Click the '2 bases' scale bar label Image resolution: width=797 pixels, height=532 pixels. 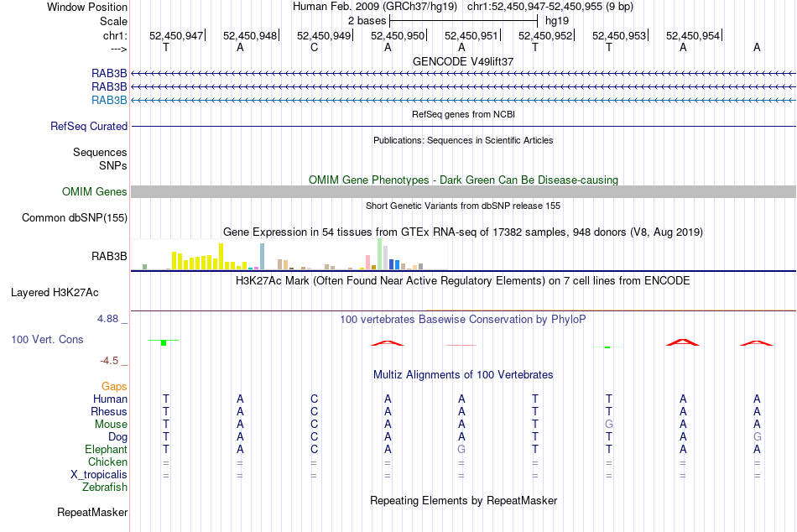click(x=367, y=21)
